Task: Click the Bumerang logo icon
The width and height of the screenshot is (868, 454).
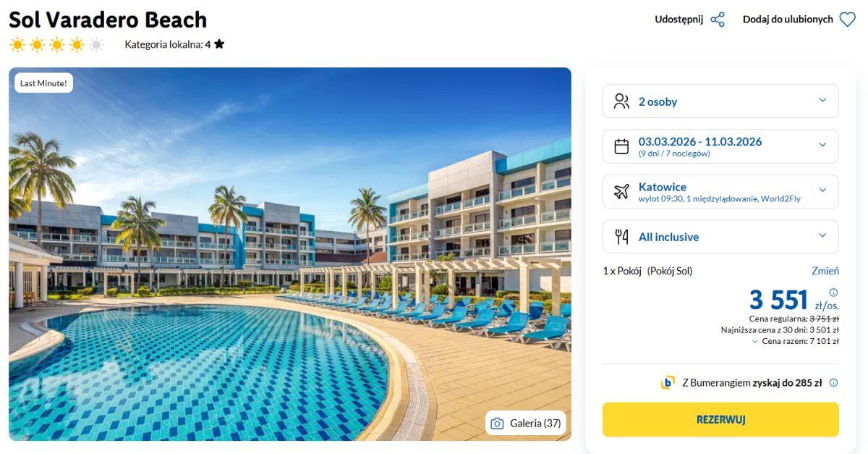Action: [x=668, y=383]
